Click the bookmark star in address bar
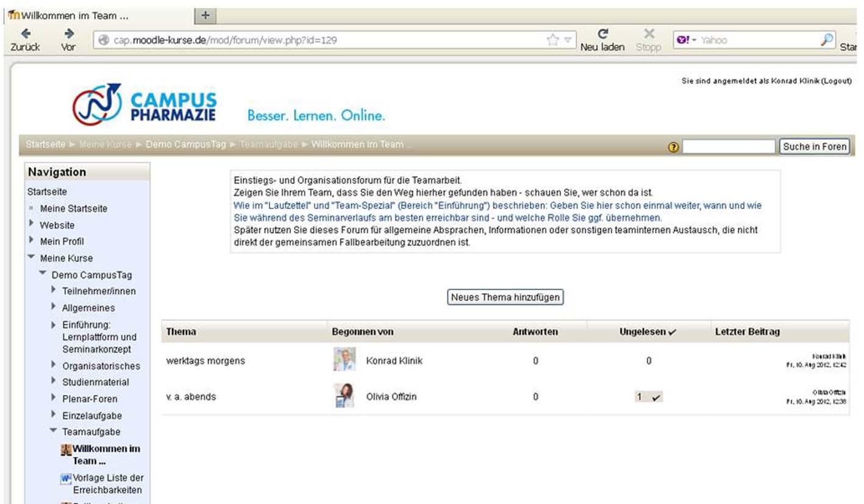Image resolution: width=864 pixels, height=504 pixels. [552, 40]
